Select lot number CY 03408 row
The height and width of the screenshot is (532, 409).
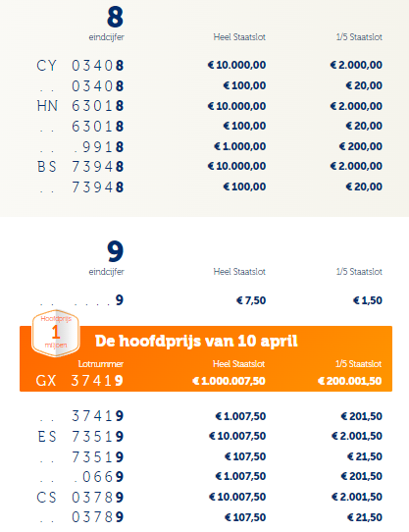point(209,65)
